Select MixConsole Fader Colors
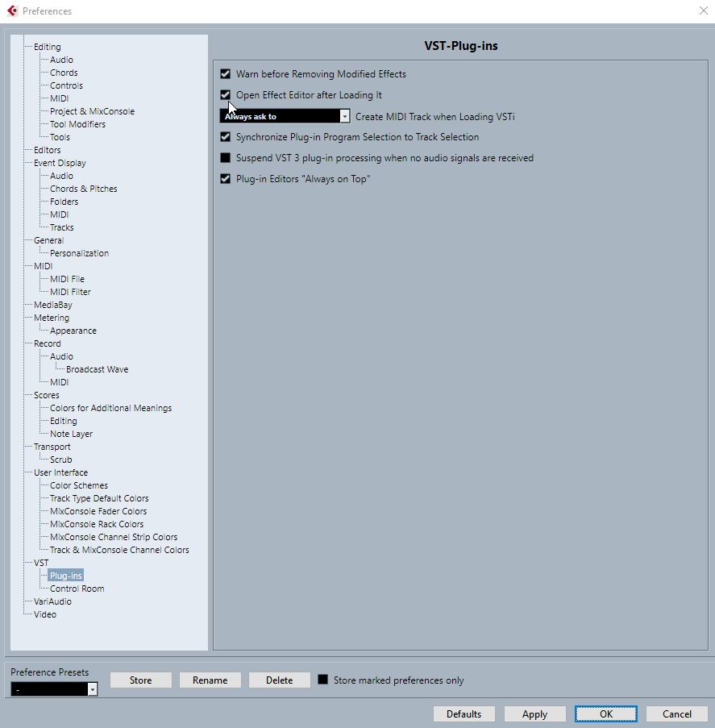This screenshot has width=715, height=728. click(x=98, y=511)
